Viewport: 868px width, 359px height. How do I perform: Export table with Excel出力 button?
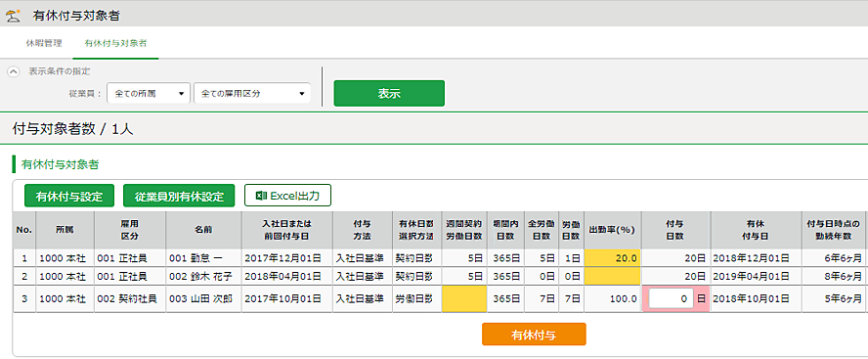287,195
